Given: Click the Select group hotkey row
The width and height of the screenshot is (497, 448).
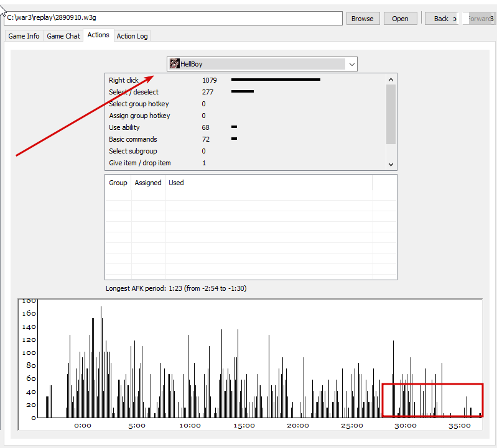Looking at the screenshot, I should pos(246,104).
